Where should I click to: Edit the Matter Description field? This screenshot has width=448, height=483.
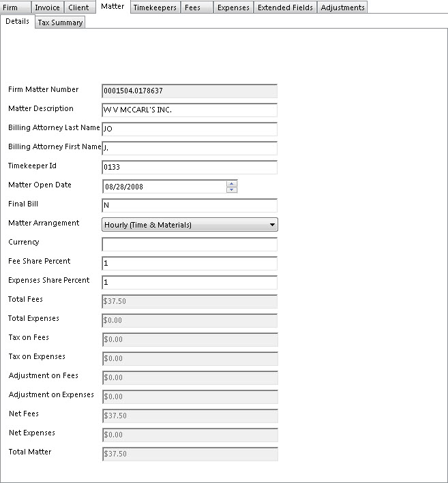click(x=190, y=110)
